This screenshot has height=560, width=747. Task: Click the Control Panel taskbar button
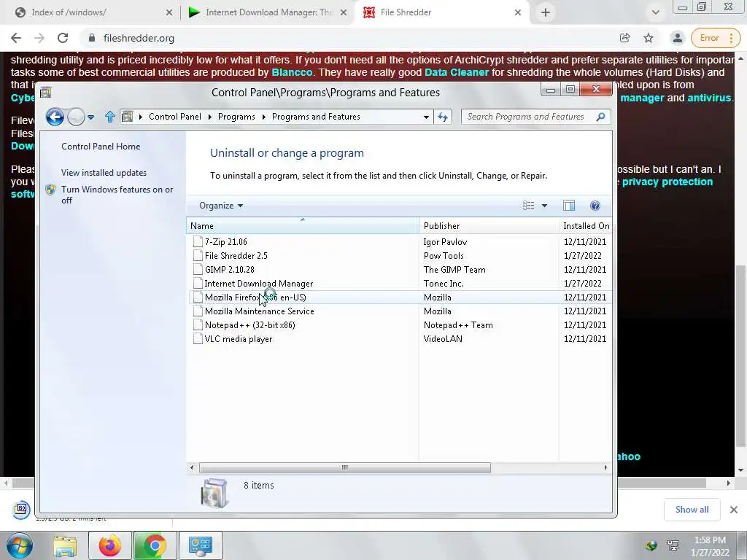click(x=200, y=545)
